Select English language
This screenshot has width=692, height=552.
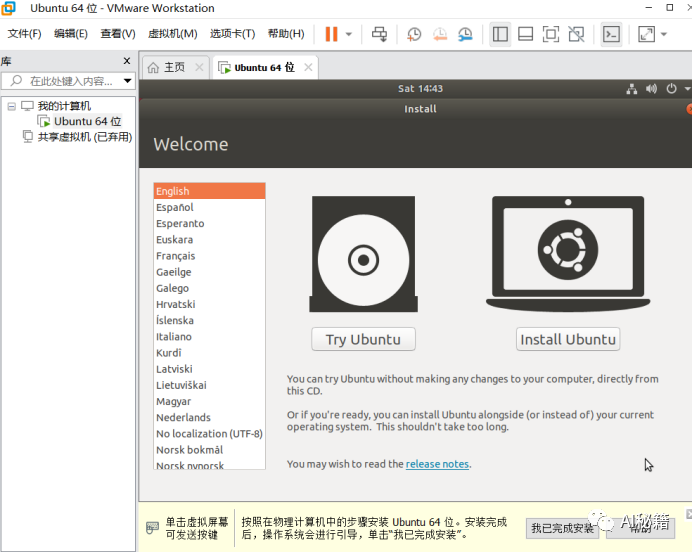click(x=210, y=191)
